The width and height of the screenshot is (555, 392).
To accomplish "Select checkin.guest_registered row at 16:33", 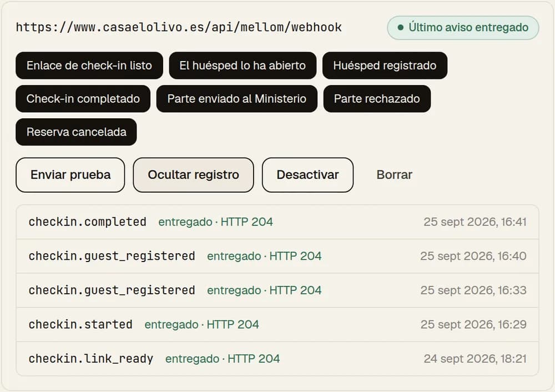I will point(277,290).
